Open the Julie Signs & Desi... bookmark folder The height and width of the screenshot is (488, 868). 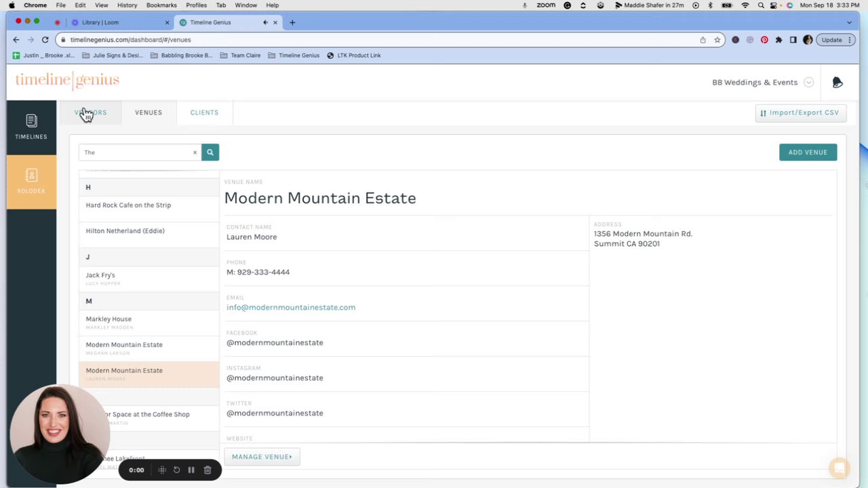point(113,56)
